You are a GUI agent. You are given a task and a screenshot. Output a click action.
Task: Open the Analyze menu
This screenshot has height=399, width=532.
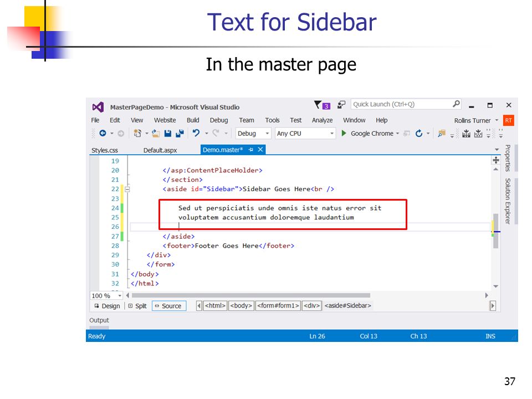point(323,120)
